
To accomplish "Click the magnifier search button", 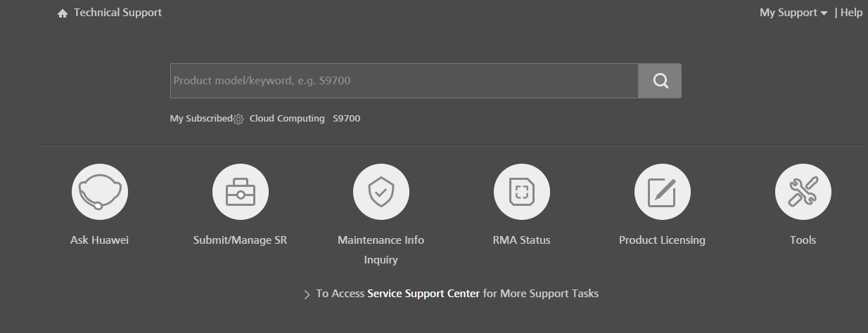I will pyautogui.click(x=660, y=81).
